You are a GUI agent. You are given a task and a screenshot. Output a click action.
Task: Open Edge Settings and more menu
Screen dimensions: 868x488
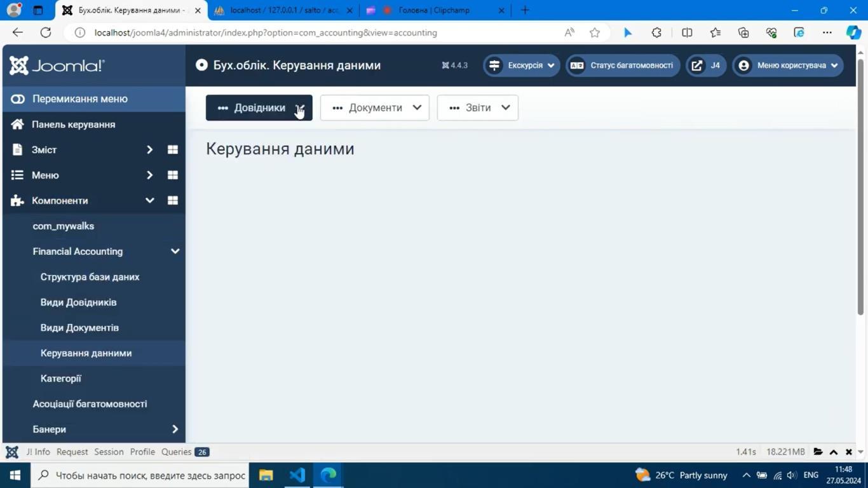tap(827, 32)
